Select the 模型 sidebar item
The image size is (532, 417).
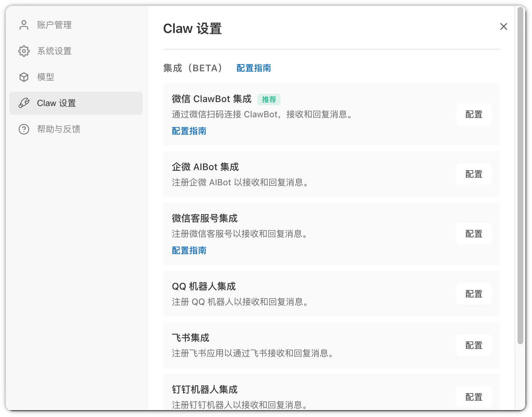(46, 77)
